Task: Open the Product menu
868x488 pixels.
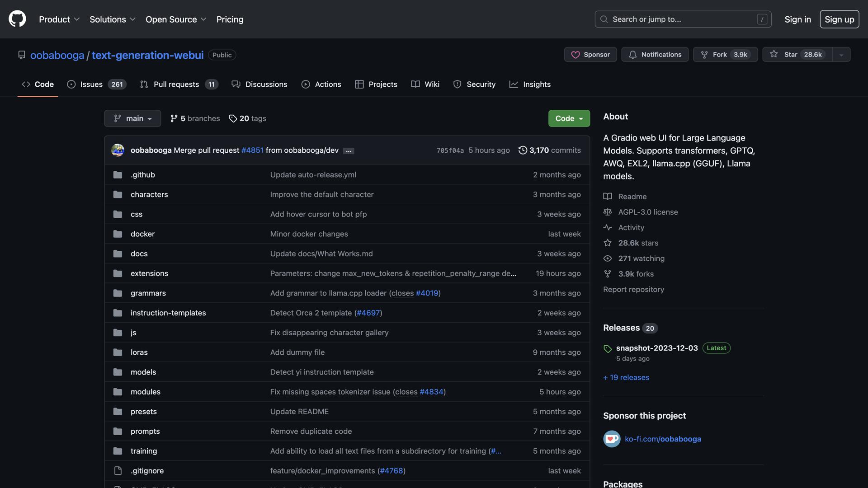Action: point(59,19)
